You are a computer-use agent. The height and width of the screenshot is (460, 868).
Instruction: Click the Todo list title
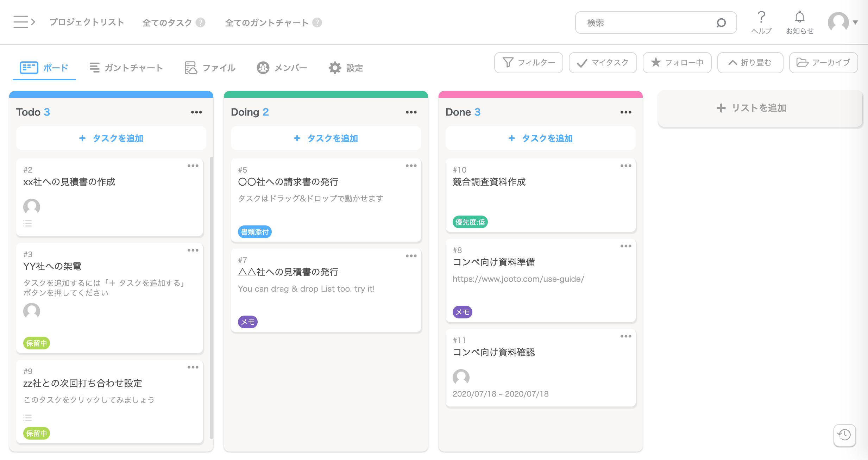coord(29,112)
